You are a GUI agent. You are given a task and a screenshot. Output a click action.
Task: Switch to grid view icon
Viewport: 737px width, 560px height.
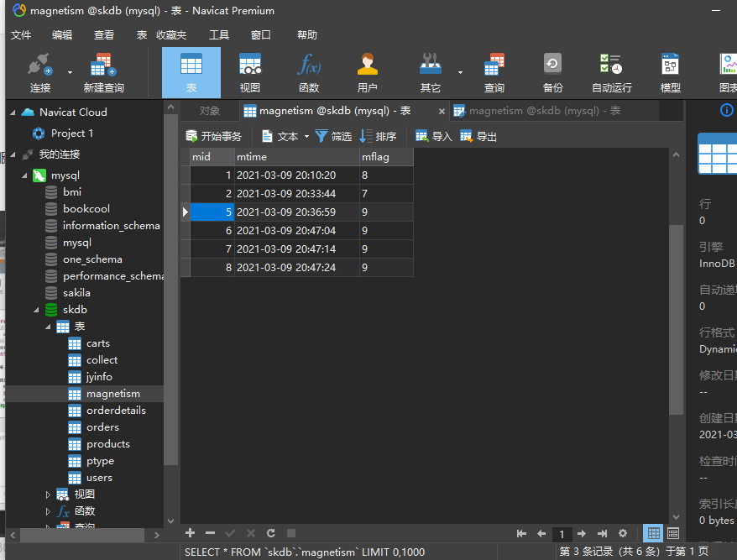pos(653,533)
